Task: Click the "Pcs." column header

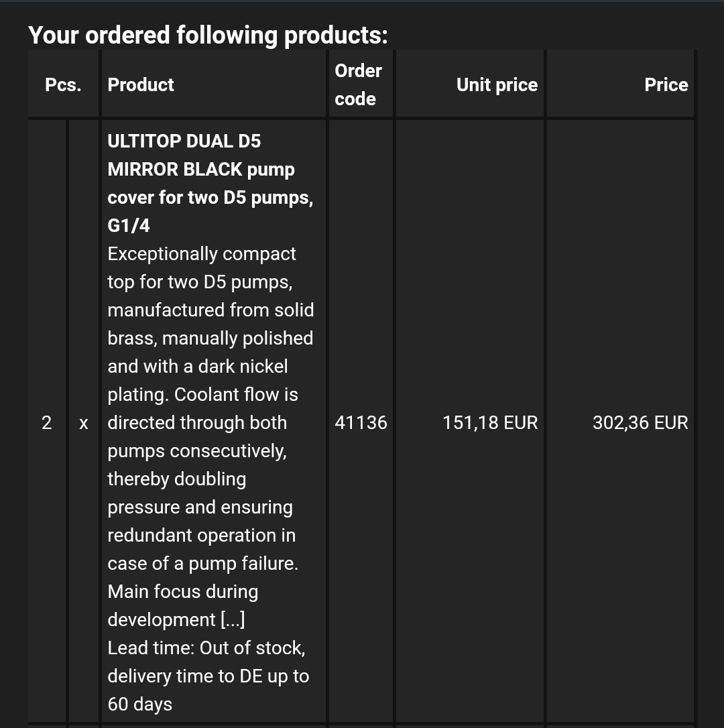Action: 63,85
